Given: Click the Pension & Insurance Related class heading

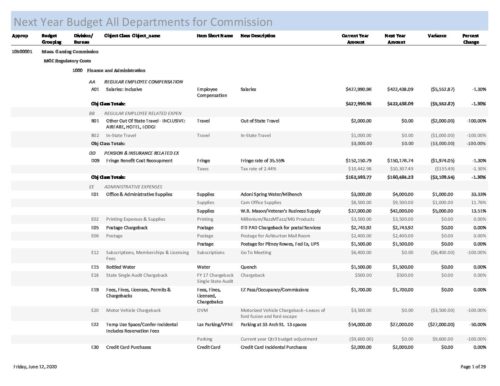Looking at the screenshot, I should click(142, 153).
